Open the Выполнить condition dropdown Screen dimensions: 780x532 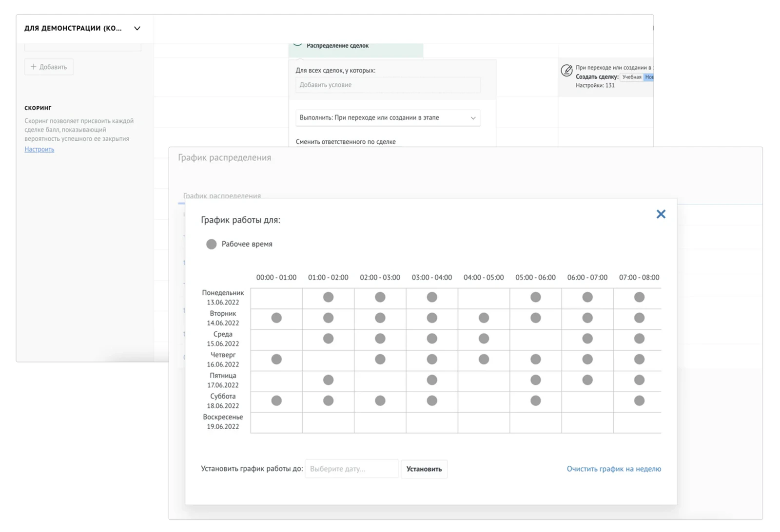click(388, 118)
